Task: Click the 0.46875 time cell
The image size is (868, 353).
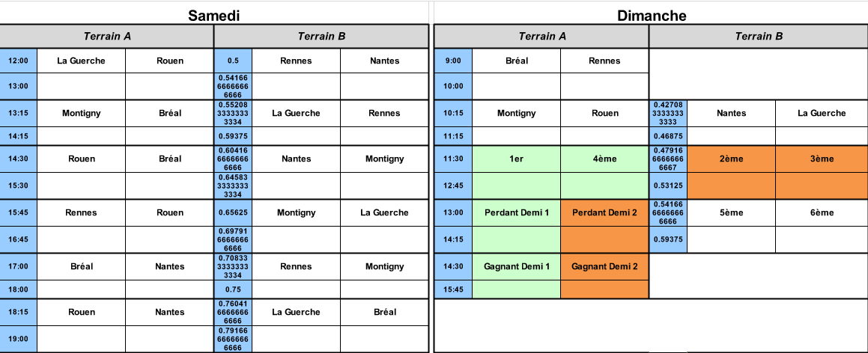Action: tap(667, 136)
